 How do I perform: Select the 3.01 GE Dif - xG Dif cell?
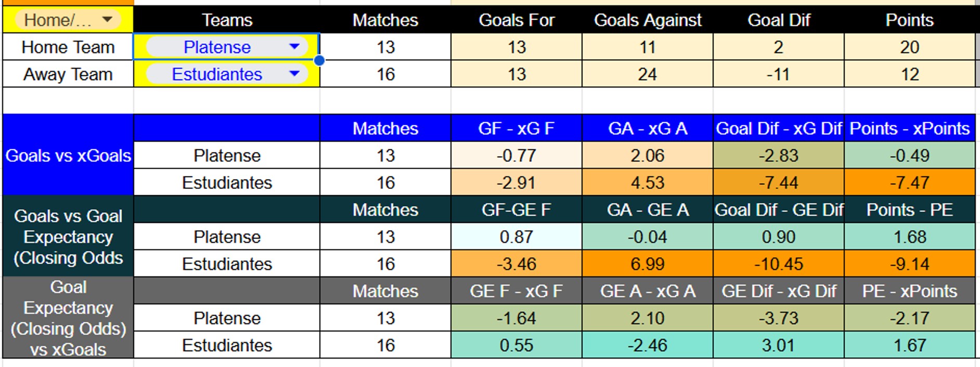pyautogui.click(x=778, y=345)
